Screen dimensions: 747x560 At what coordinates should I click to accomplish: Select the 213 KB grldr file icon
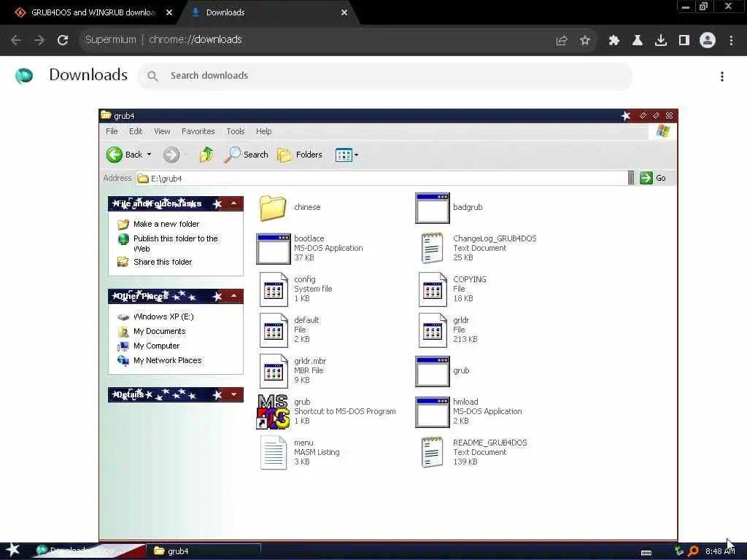point(433,330)
